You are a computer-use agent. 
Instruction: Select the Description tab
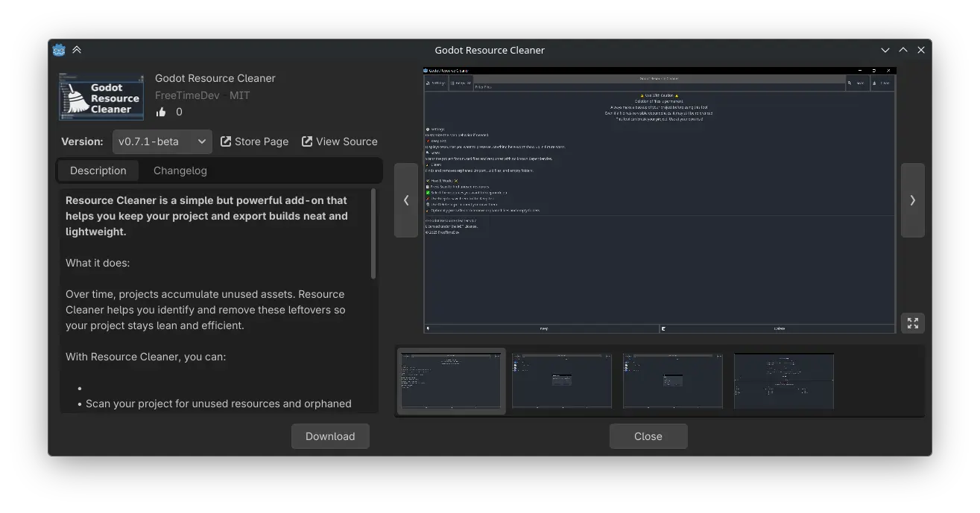(x=98, y=170)
